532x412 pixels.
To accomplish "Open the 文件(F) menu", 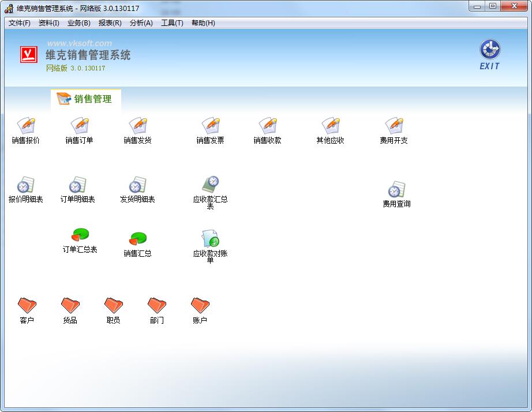I will point(20,23).
